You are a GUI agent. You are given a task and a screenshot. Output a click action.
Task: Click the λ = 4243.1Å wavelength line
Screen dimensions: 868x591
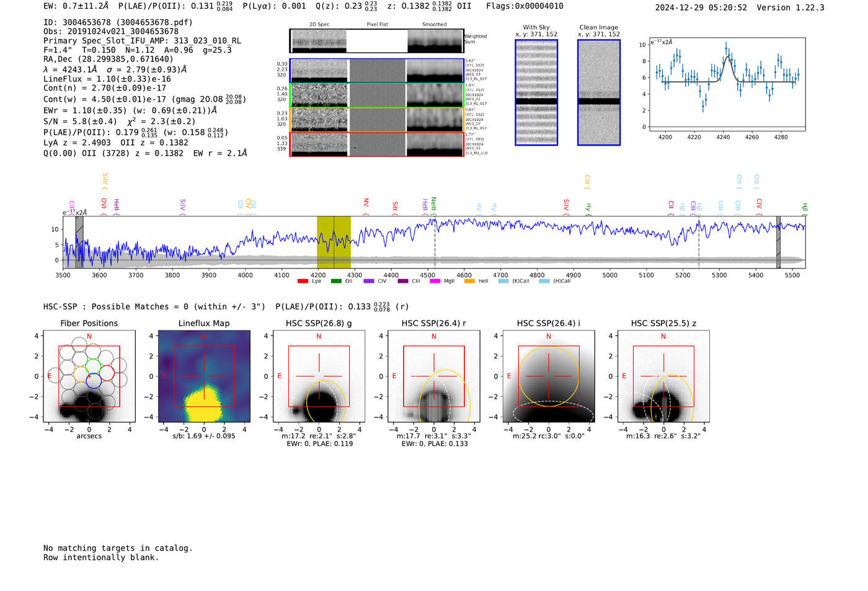click(115, 69)
